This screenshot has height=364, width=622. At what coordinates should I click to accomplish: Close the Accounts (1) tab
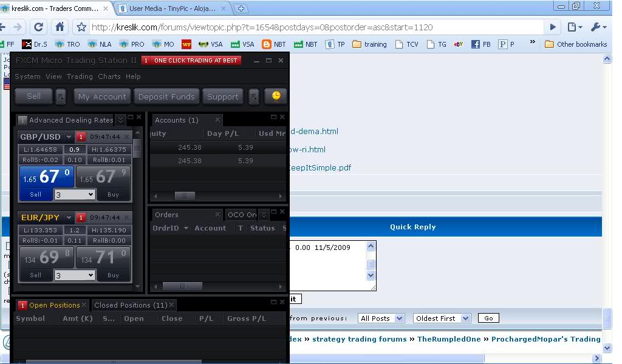[x=217, y=120]
